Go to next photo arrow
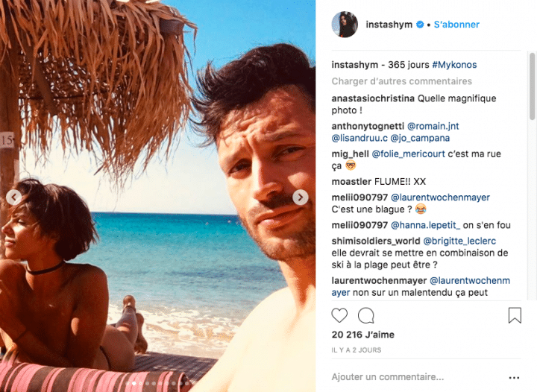 (x=301, y=197)
